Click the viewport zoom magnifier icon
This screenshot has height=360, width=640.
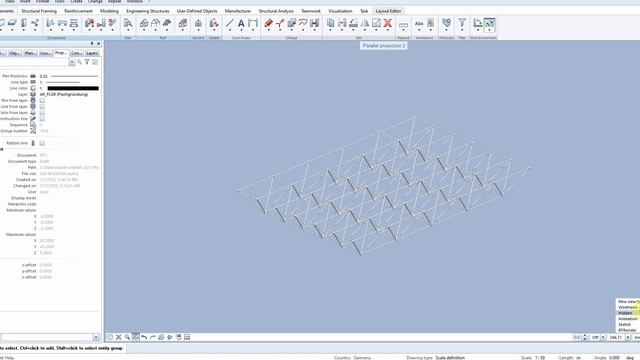point(127,337)
